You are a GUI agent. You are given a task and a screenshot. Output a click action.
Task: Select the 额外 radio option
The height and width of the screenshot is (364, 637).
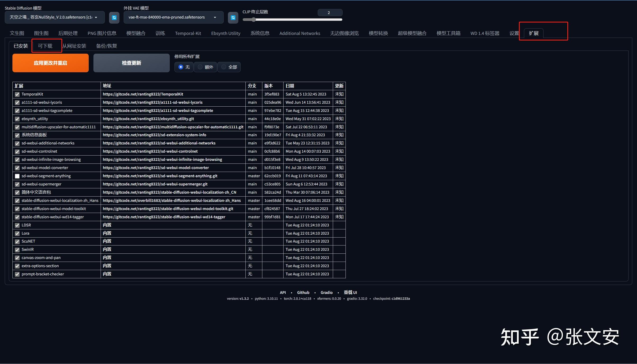pyautogui.click(x=200, y=67)
